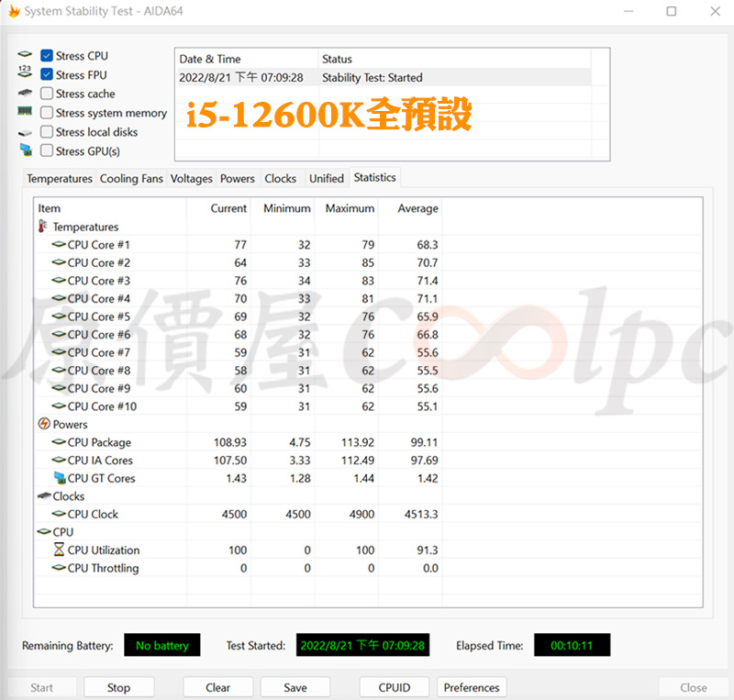This screenshot has width=734, height=700.
Task: Sort by the Current column header
Action: coord(218,208)
